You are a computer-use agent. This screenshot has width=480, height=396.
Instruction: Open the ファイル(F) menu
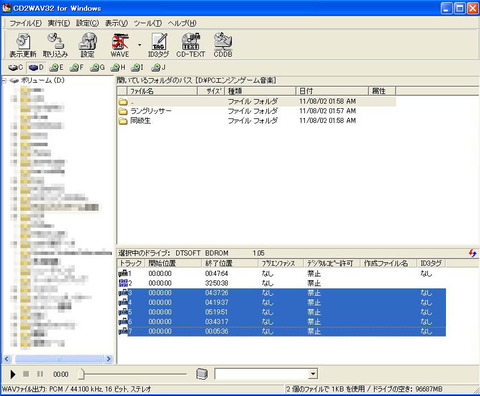(25, 23)
